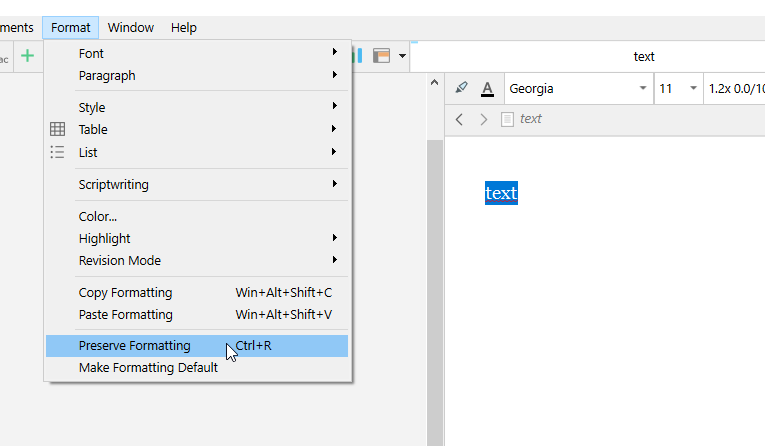
Task: Click the view layout mode icon
Action: click(381, 56)
